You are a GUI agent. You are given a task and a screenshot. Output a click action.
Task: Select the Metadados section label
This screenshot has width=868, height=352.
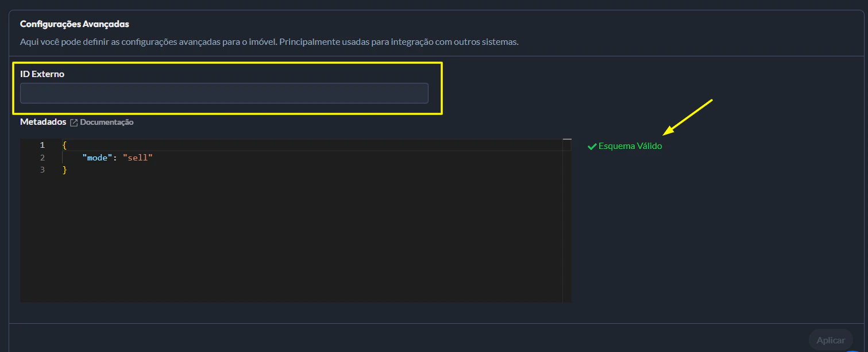point(43,122)
